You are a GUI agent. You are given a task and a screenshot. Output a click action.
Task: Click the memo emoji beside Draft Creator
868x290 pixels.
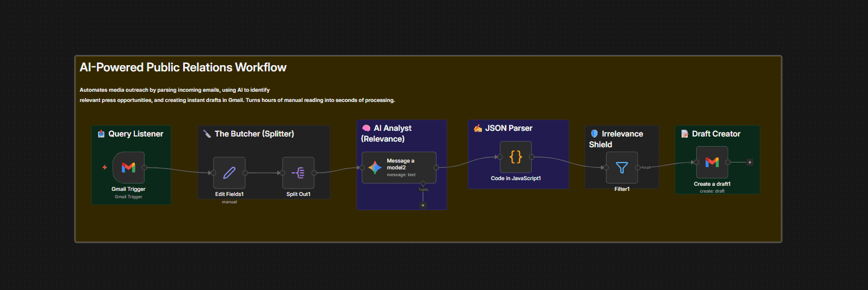685,134
